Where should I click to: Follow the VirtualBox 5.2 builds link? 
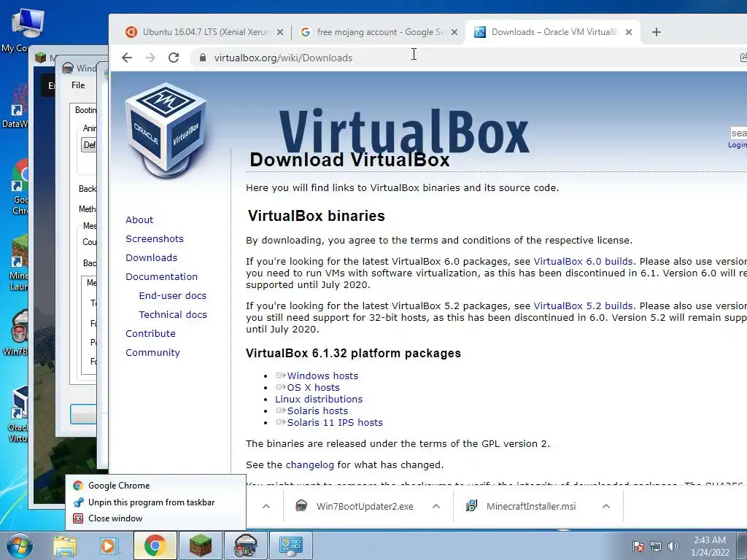[x=583, y=306]
